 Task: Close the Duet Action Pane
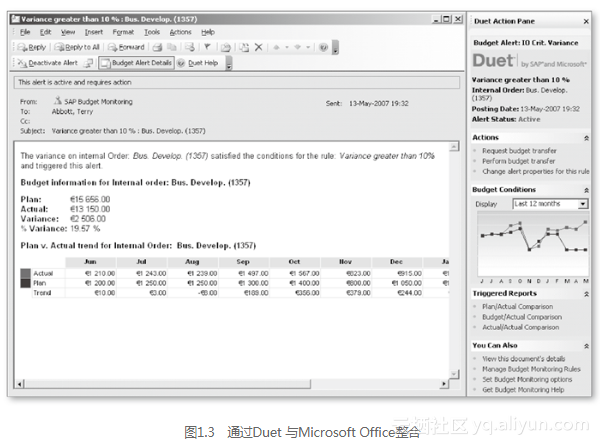coord(586,21)
